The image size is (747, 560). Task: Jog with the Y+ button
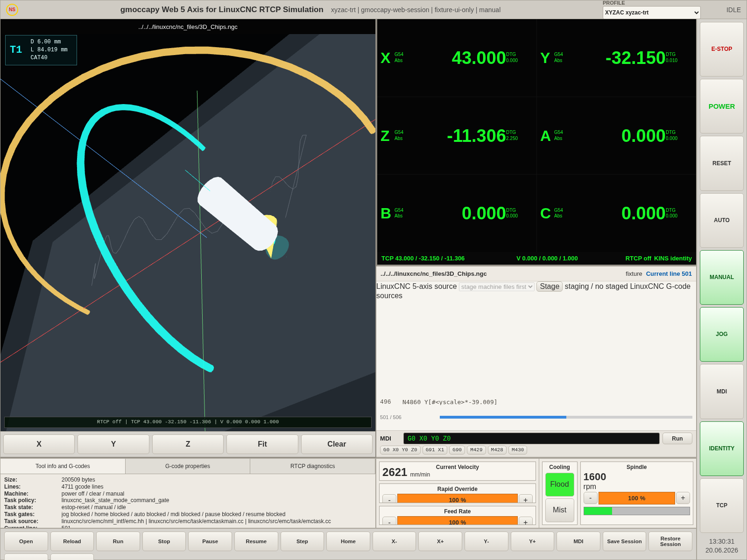click(x=532, y=541)
